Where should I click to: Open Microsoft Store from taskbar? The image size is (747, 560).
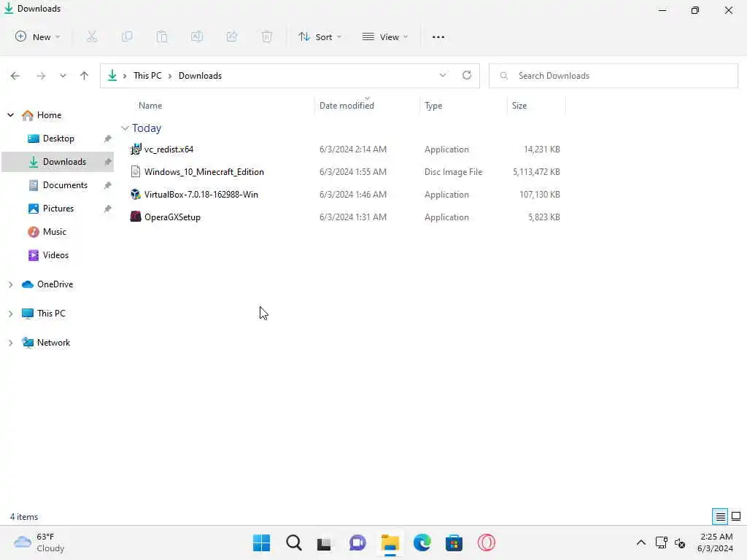click(454, 542)
